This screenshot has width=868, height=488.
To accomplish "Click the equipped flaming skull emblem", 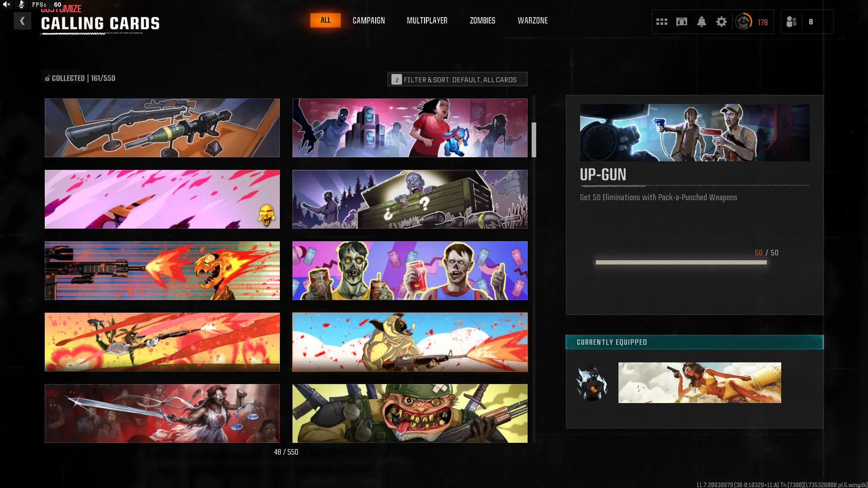I will tap(592, 383).
